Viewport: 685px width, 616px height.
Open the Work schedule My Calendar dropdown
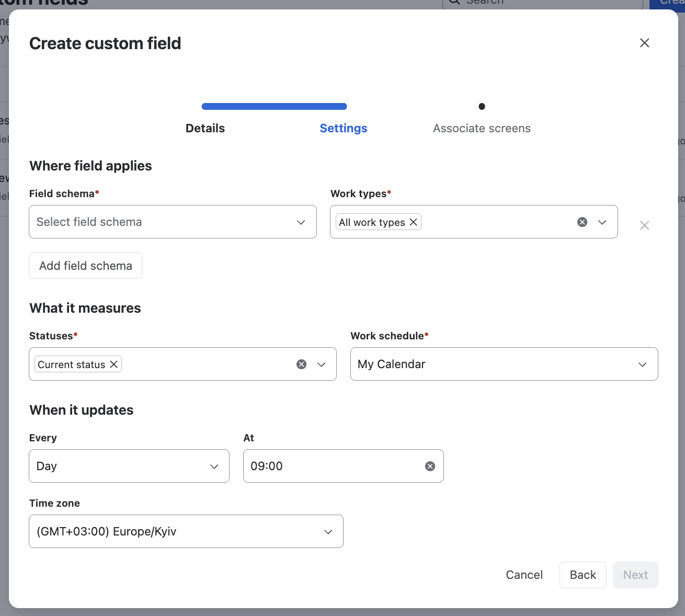point(504,364)
